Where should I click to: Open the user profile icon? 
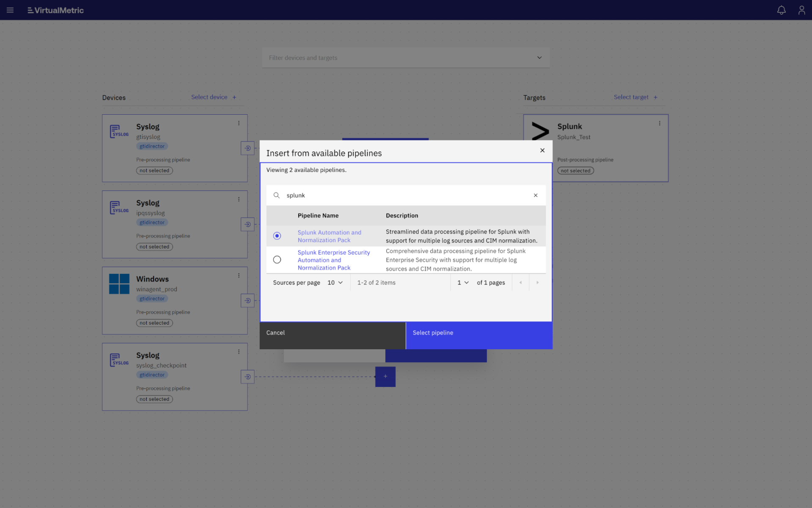[801, 10]
